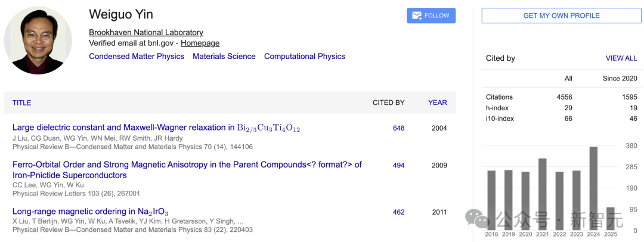Click the Follow button with envelope icon
The height and width of the screenshot is (242, 644).
(x=431, y=15)
